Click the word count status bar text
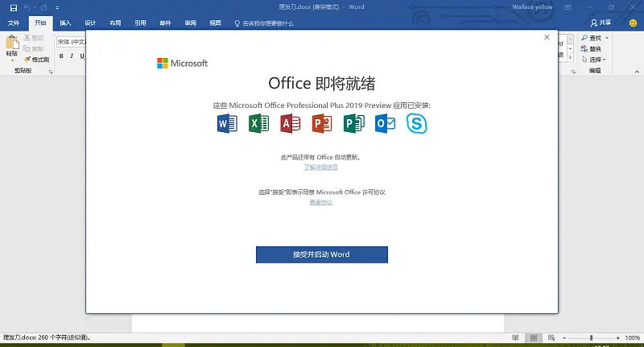 [47, 337]
